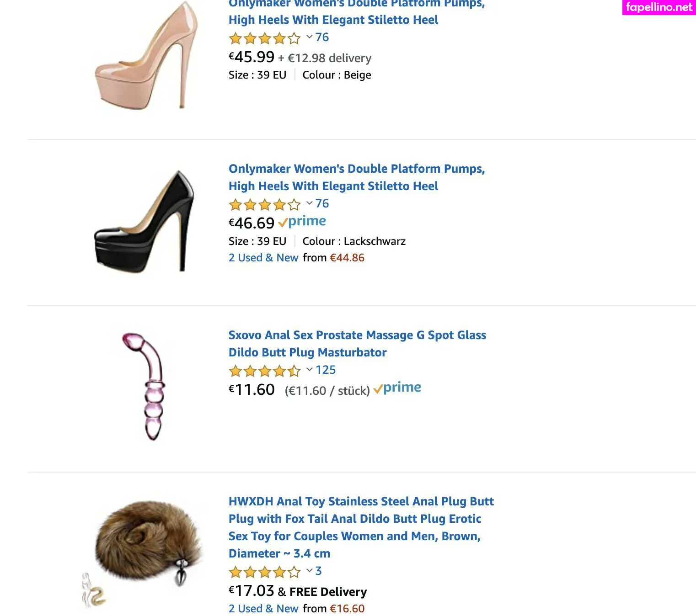Click the star rating of the black pumps
The width and height of the screenshot is (696, 616).
click(264, 204)
